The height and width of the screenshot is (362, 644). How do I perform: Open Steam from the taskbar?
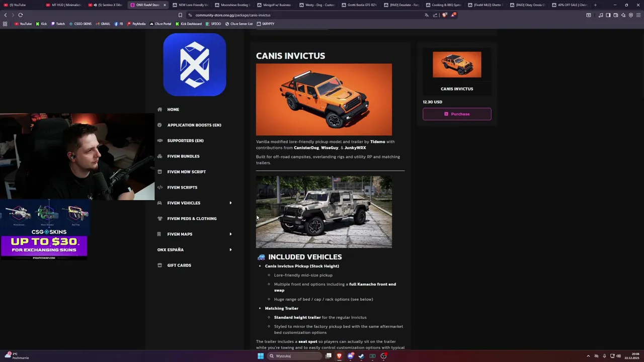pyautogui.click(x=361, y=356)
